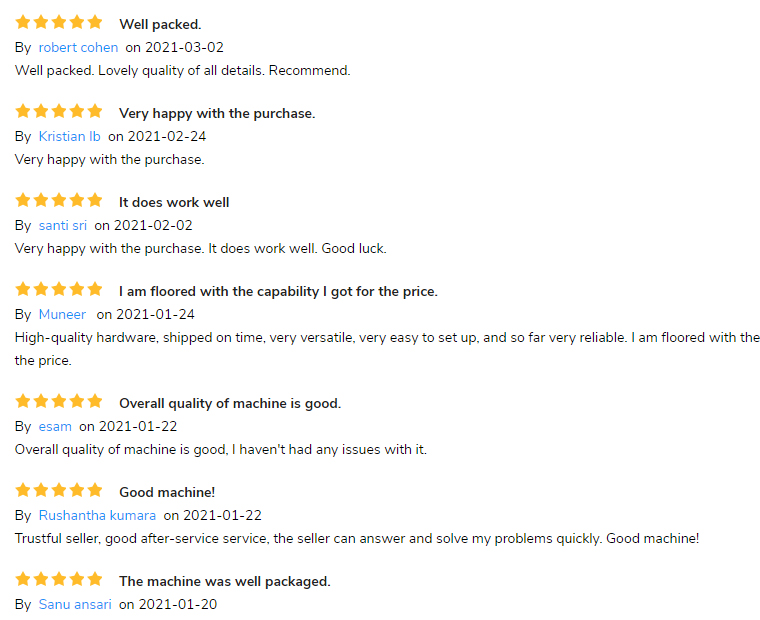Click the review text starting 'Trustful seller'
Screen dimensions: 760x620
click(357, 538)
